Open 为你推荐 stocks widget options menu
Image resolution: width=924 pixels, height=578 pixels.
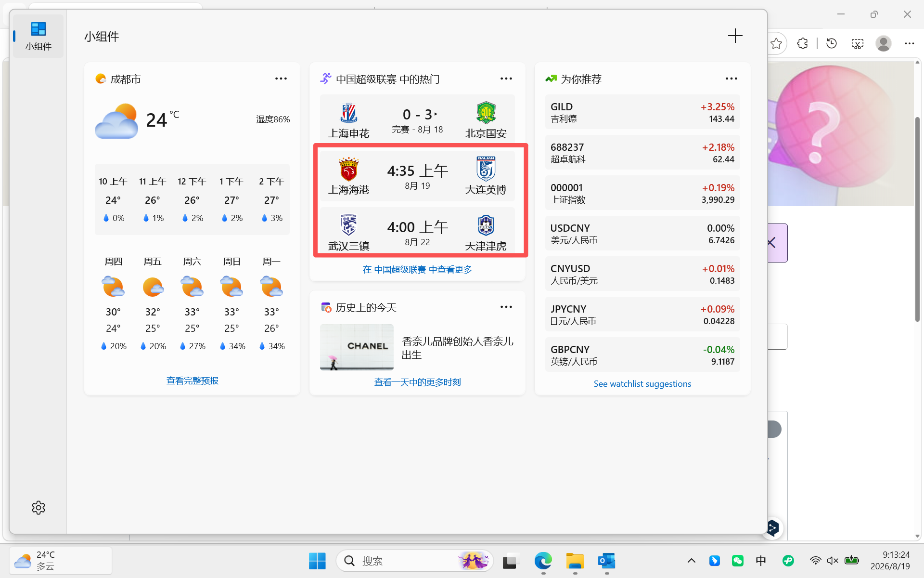coord(731,79)
